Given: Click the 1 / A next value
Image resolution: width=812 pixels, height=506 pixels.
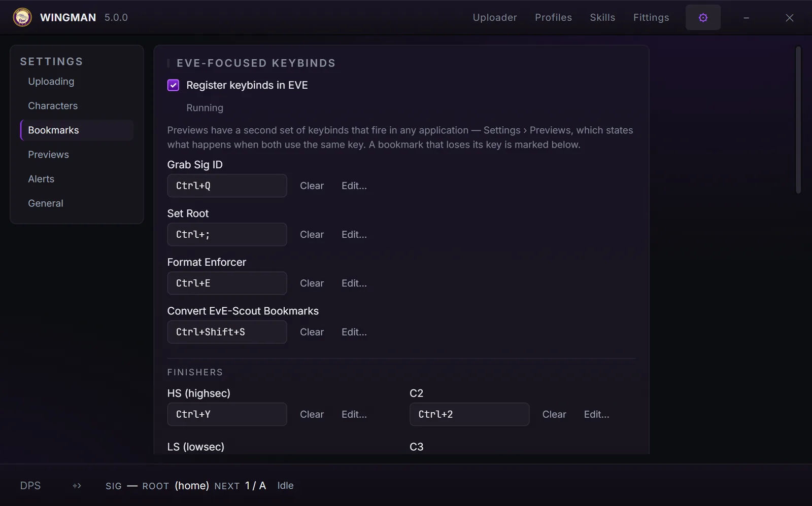Looking at the screenshot, I should (255, 486).
